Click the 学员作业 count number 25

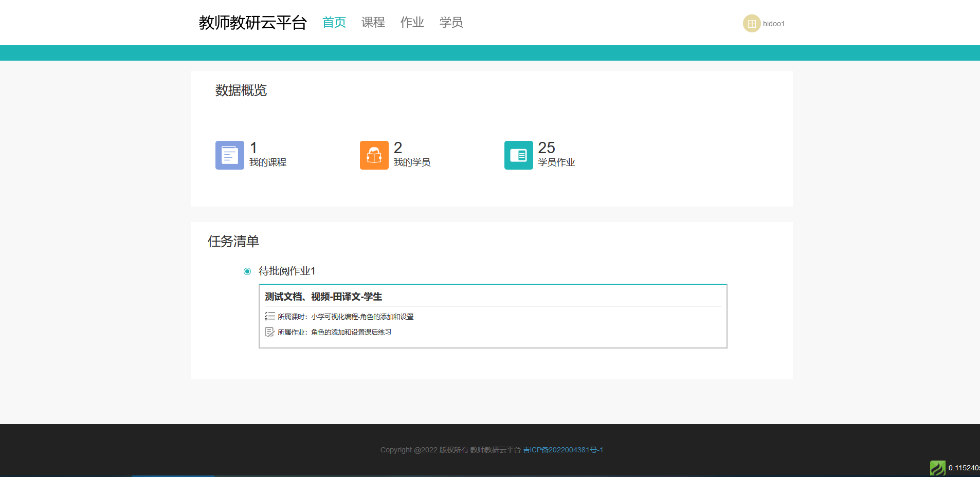(546, 148)
